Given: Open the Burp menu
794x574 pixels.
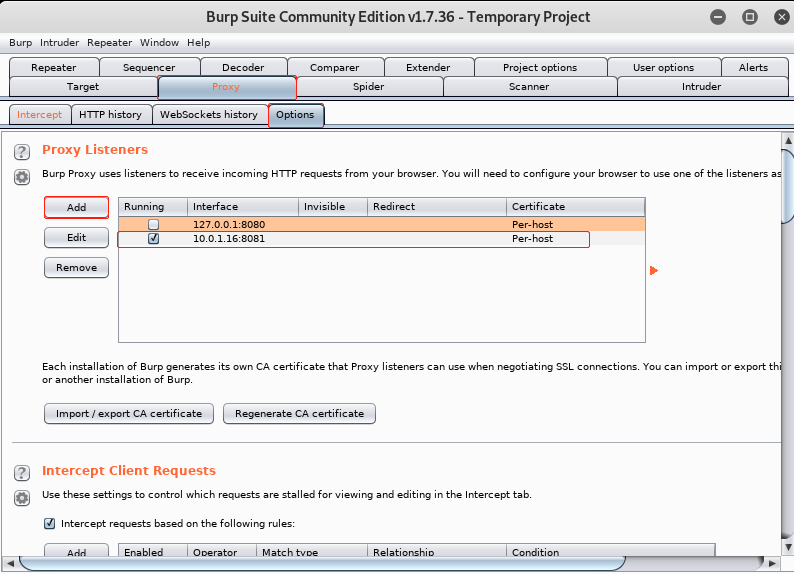Looking at the screenshot, I should [20, 43].
